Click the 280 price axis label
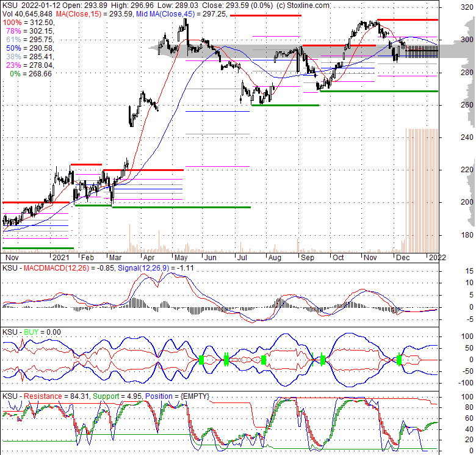This screenshot has width=476, height=455. pyautogui.click(x=467, y=72)
